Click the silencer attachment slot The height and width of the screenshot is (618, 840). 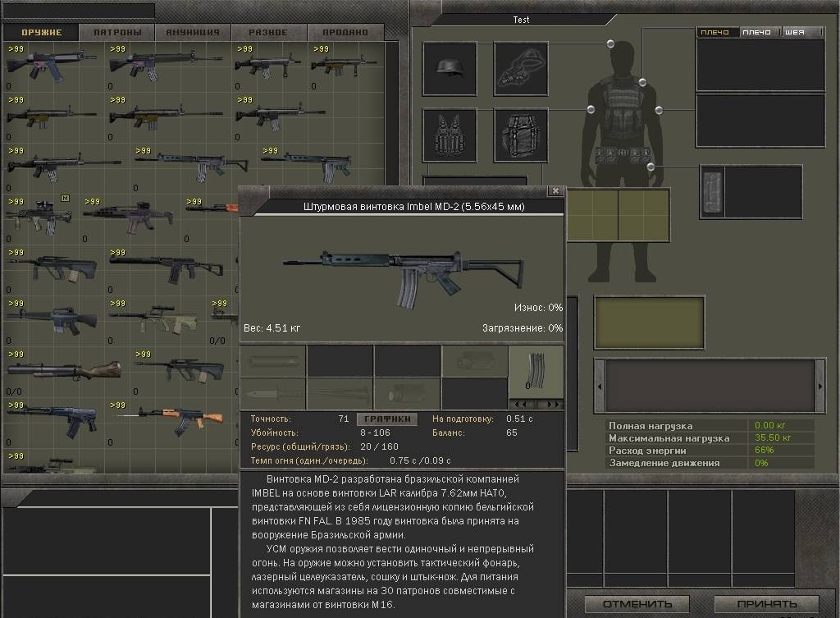click(272, 362)
